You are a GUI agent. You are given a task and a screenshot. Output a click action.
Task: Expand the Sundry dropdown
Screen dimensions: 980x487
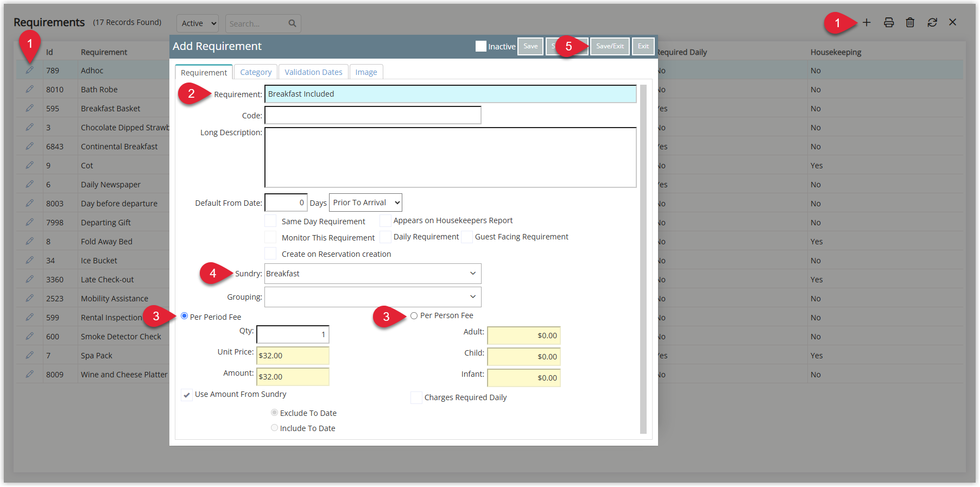372,274
